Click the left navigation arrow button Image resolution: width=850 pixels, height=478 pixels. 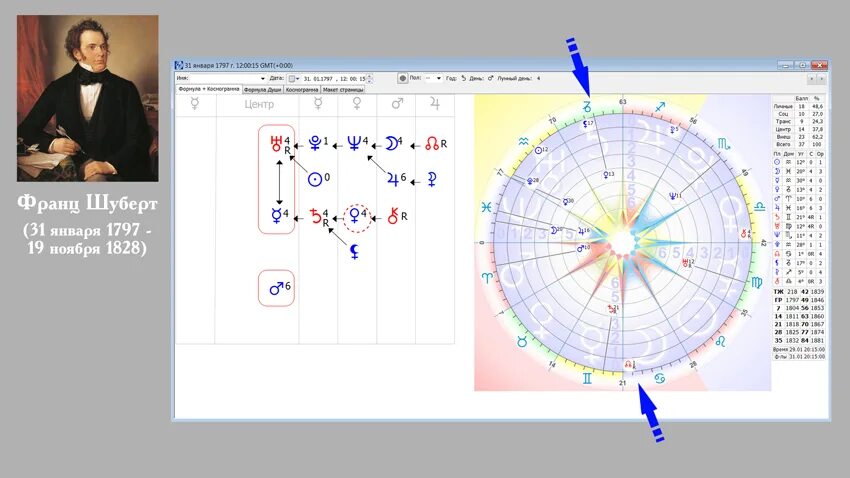pyautogui.click(x=812, y=79)
